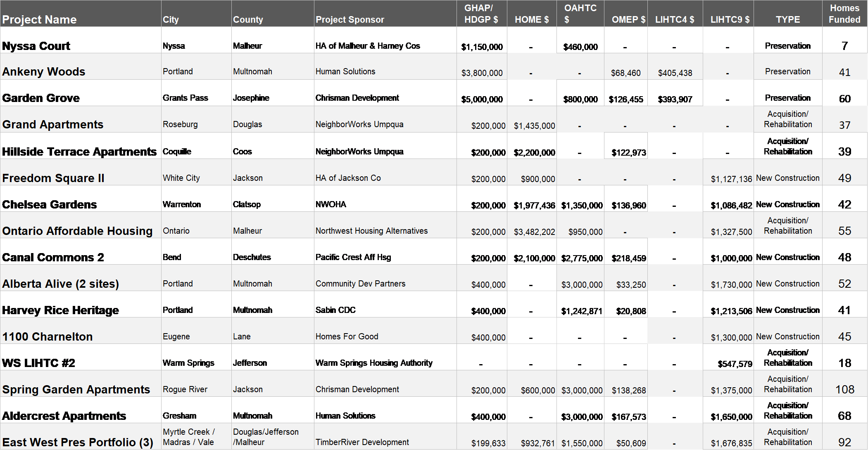
Task: Click the 1100 Charnelton project name
Action: pyautogui.click(x=48, y=336)
